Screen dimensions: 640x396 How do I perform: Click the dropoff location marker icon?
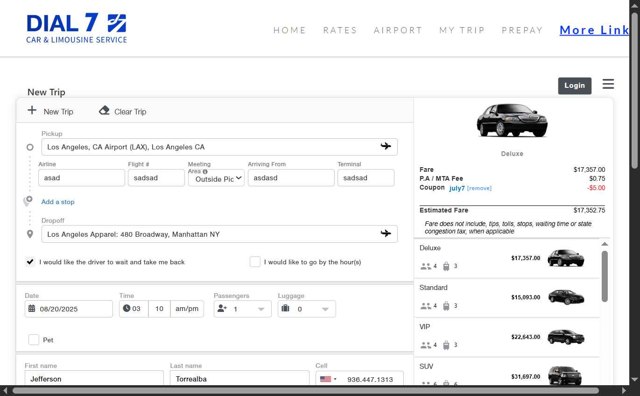(30, 234)
